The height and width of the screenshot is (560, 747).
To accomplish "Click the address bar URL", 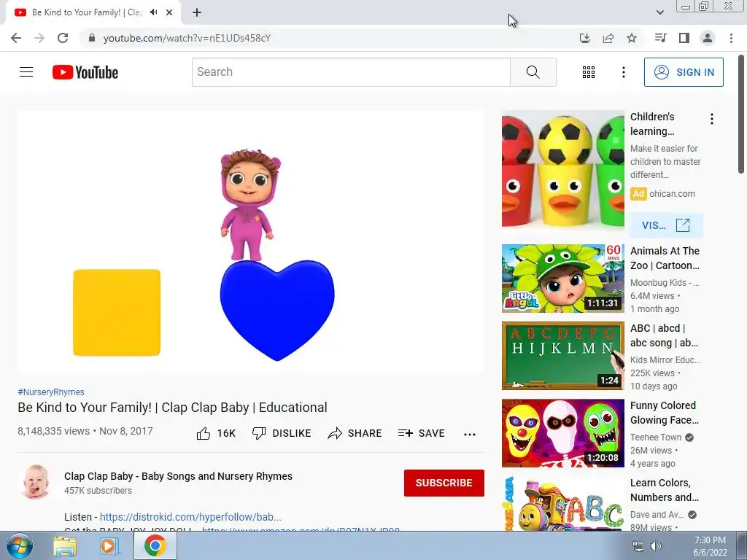I will [x=187, y=38].
